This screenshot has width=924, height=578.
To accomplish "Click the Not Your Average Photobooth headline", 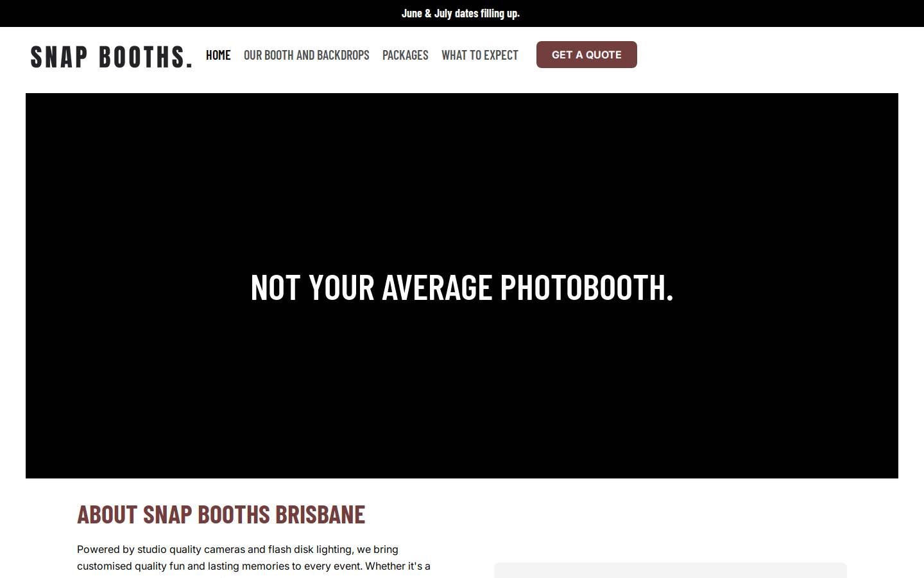I will (x=462, y=287).
